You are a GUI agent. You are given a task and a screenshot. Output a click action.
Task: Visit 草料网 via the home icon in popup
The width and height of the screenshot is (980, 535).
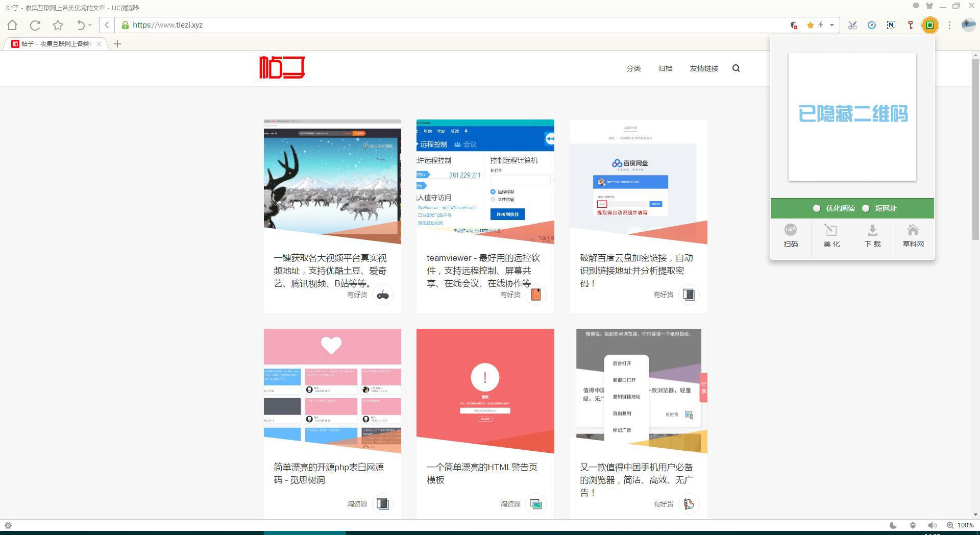click(x=912, y=236)
